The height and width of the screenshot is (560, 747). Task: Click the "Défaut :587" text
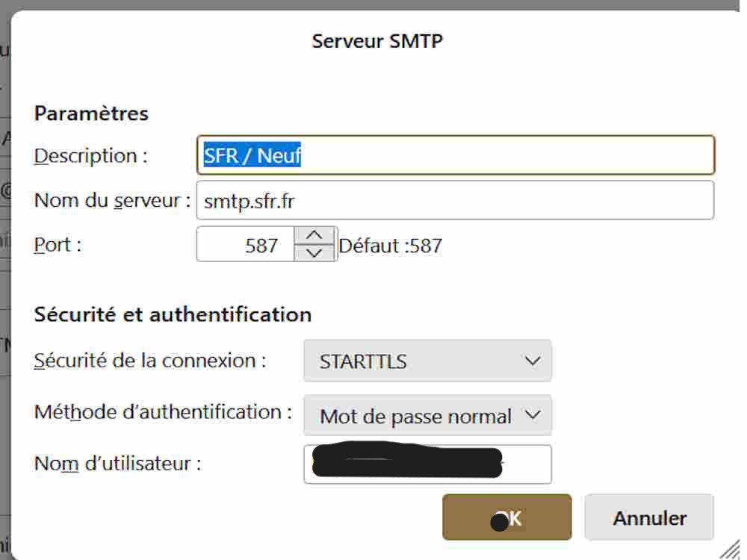pos(391,246)
